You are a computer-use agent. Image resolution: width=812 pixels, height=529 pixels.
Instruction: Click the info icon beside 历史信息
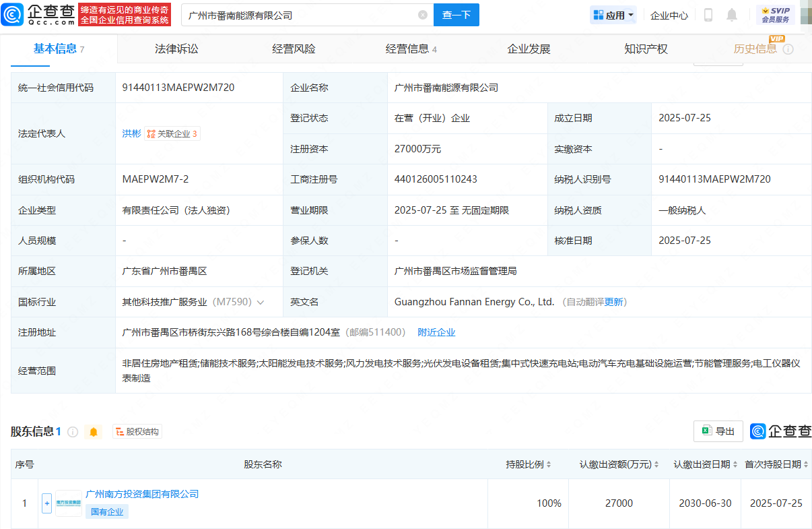[x=788, y=50]
